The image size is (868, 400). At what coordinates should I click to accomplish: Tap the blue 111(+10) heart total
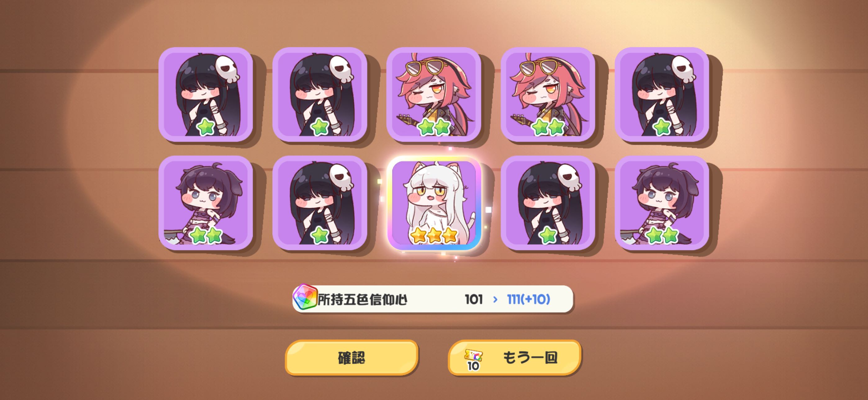click(529, 299)
